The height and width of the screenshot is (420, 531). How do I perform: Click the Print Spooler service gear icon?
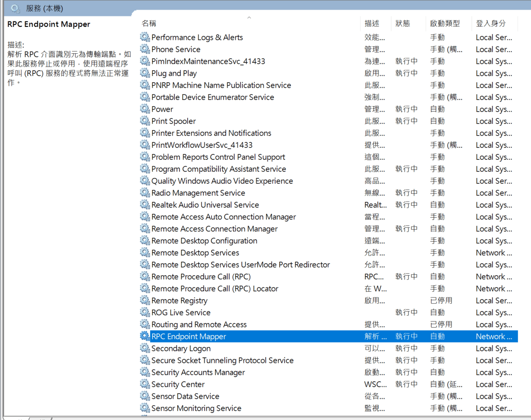click(x=145, y=121)
